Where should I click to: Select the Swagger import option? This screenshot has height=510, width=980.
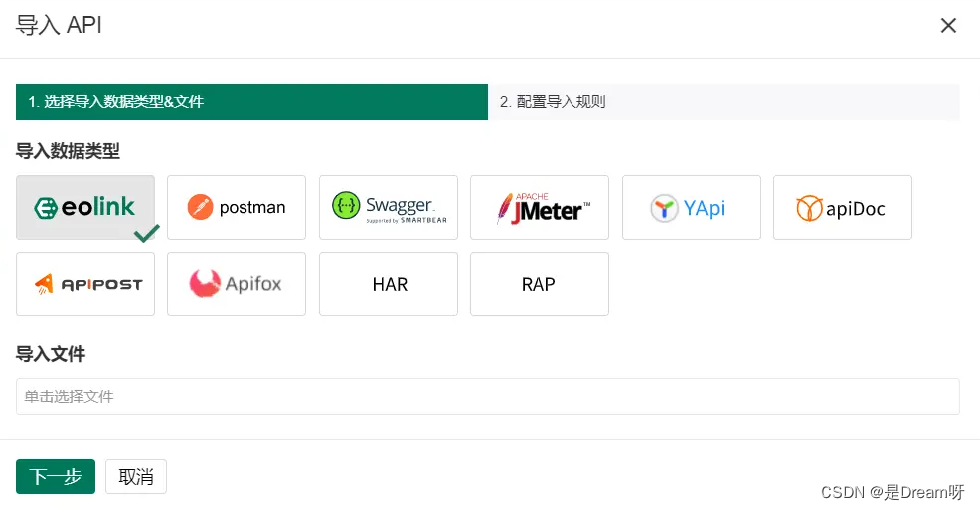point(389,207)
